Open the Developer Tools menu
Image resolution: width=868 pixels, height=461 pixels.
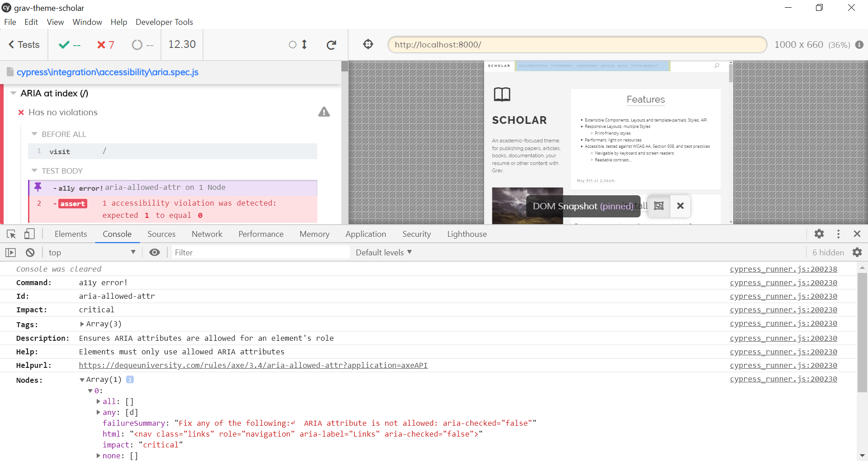(x=164, y=22)
